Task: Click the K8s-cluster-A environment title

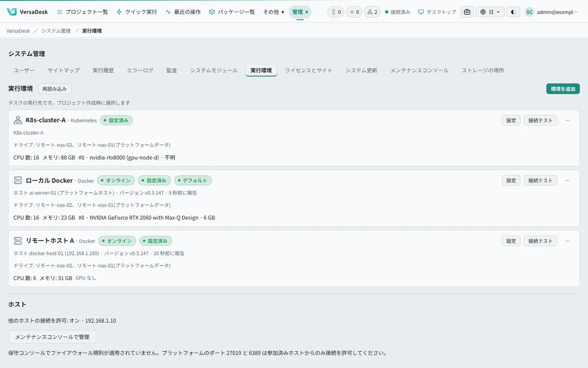Action: (x=45, y=120)
